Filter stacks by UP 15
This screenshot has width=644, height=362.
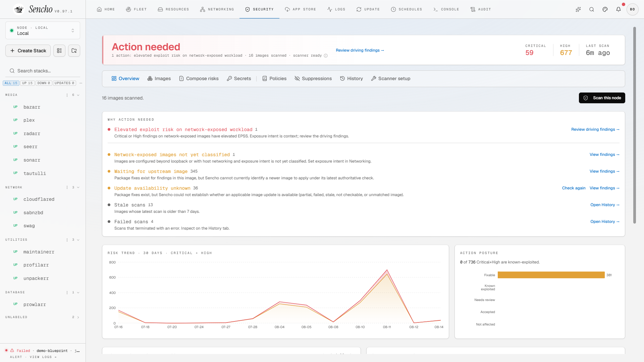click(28, 83)
